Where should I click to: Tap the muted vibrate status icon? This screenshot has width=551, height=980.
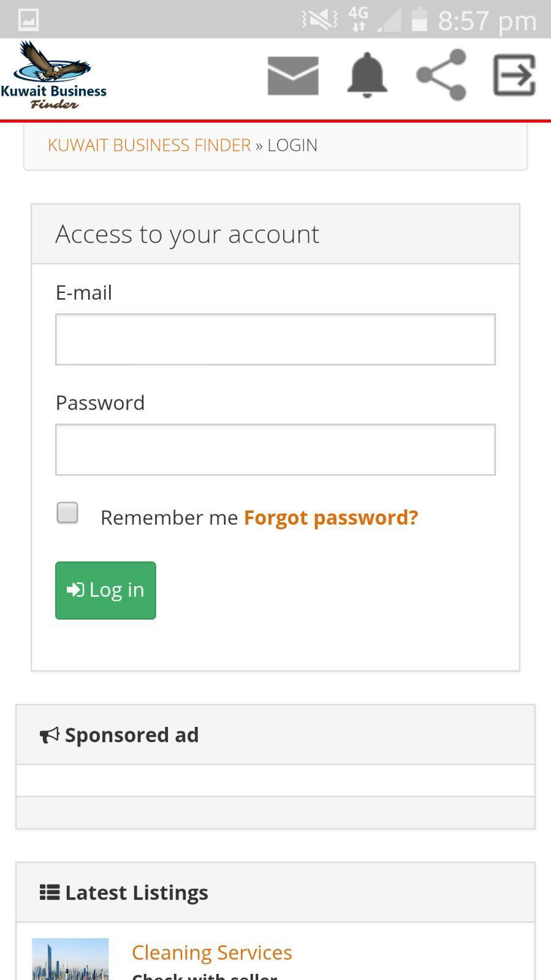pyautogui.click(x=319, y=19)
